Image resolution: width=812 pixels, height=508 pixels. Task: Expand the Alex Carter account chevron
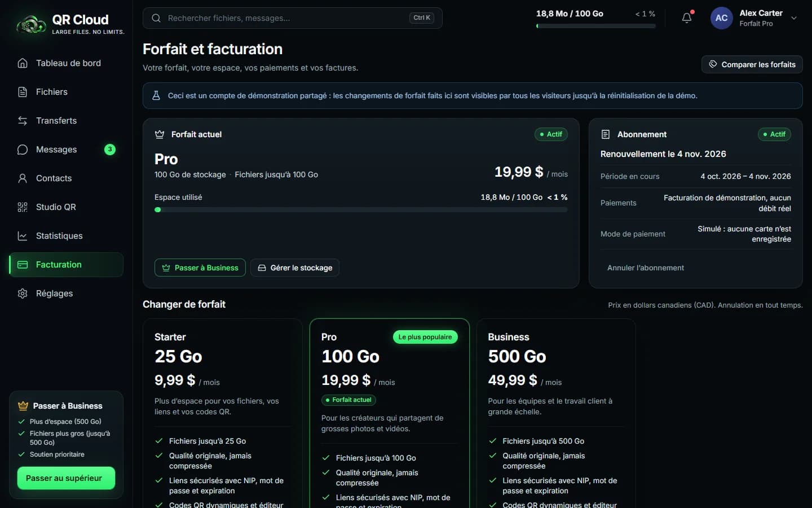(794, 18)
